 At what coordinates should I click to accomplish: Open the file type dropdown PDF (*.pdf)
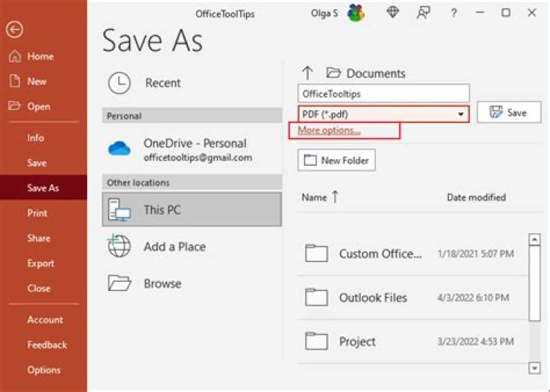coord(383,114)
